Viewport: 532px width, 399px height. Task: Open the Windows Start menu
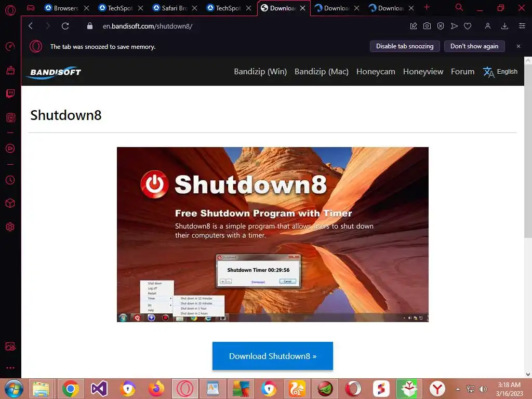14,389
